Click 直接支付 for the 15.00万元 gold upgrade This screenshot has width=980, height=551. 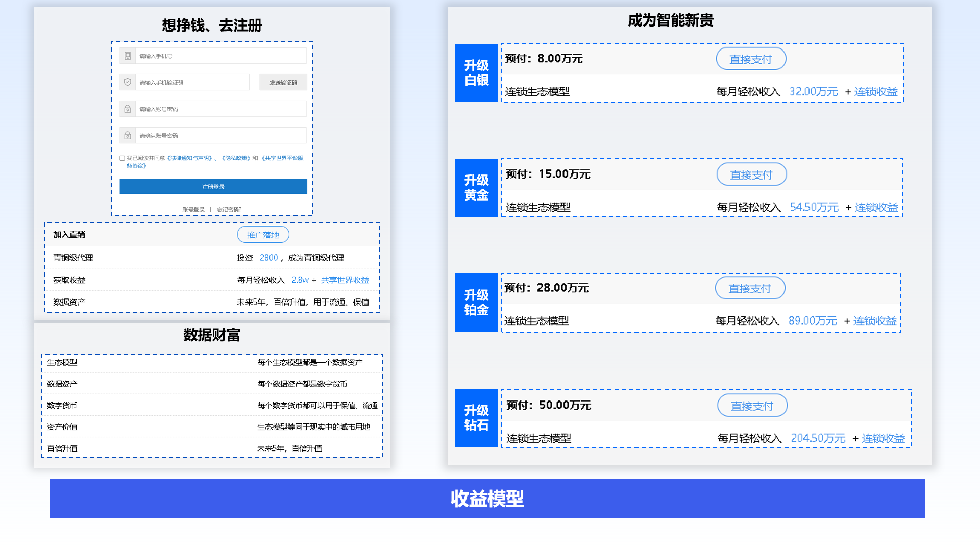751,175
